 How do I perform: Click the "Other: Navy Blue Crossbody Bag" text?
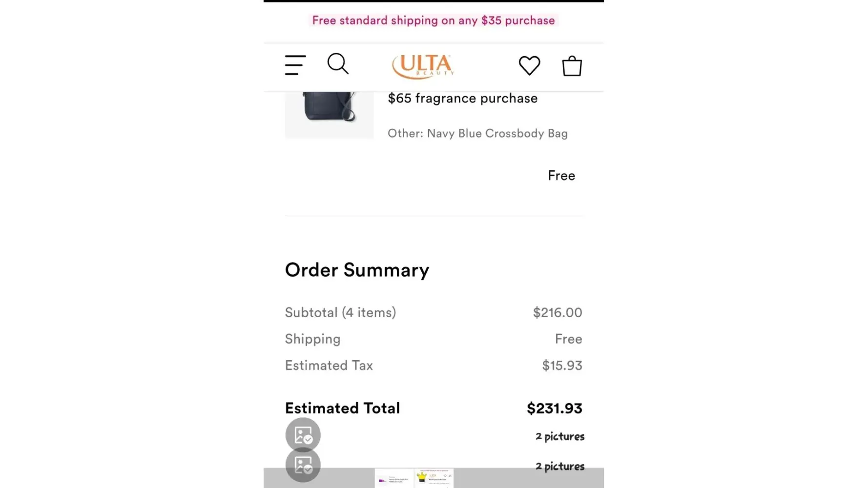coord(477,133)
